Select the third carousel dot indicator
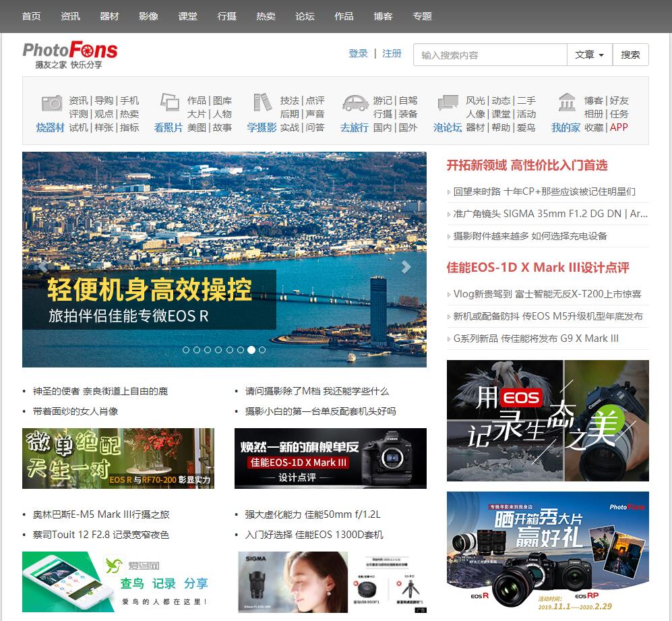Screen dimensions: 672x621 click(208, 350)
